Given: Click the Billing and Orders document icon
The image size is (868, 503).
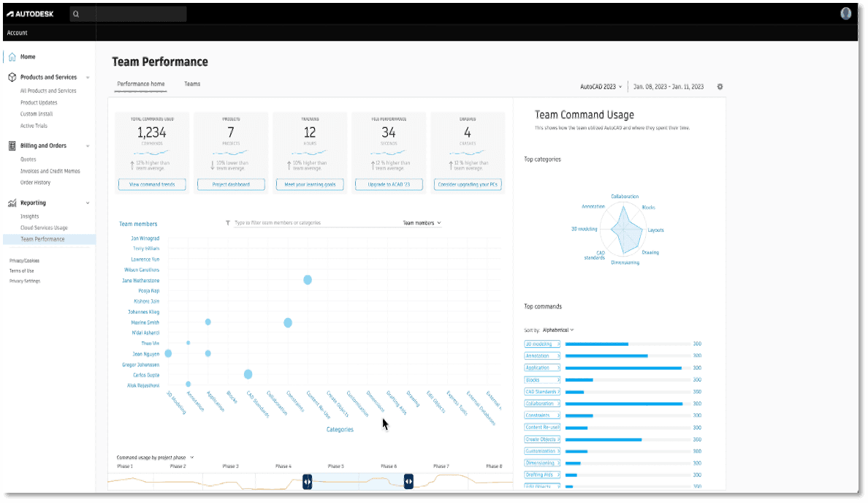Looking at the screenshot, I should [12, 146].
